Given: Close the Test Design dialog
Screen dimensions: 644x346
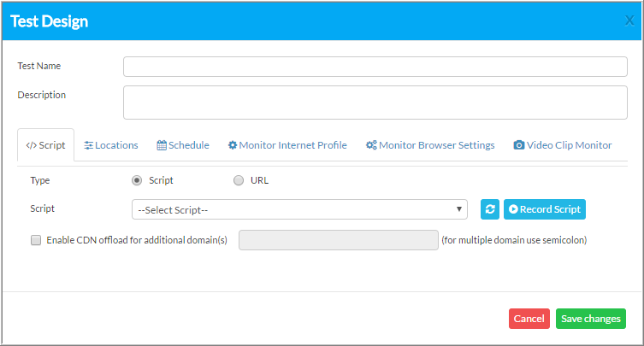Looking at the screenshot, I should click(x=629, y=21).
